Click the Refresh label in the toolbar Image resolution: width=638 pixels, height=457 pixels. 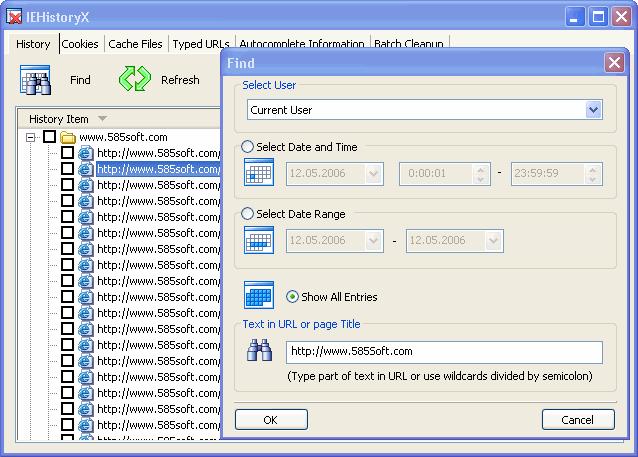tap(180, 80)
